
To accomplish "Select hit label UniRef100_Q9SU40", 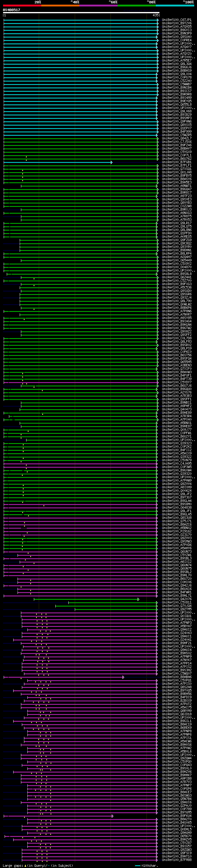I will point(176,37).
